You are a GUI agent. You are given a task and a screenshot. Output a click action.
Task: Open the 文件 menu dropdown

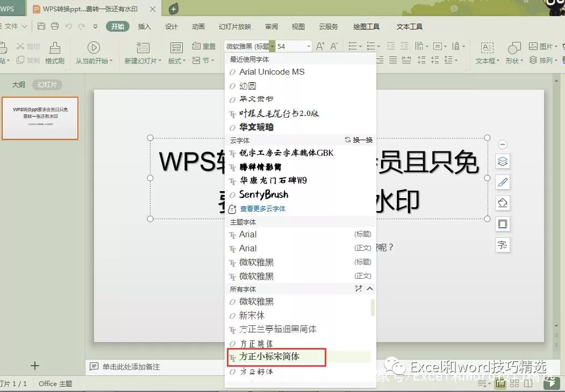15,26
